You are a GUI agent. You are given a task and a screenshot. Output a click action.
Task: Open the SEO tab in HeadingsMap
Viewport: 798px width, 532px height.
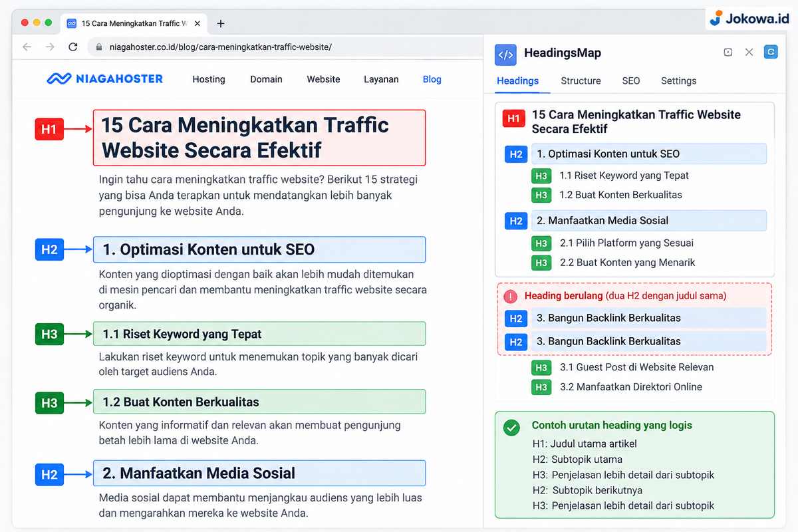tap(631, 81)
